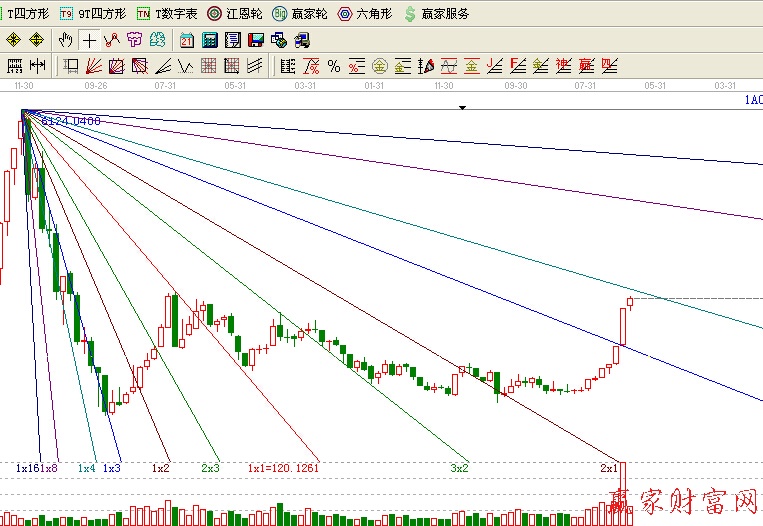The width and height of the screenshot is (763, 526).
Task: Select the Gann fan angle lines tool
Action: coord(93,66)
